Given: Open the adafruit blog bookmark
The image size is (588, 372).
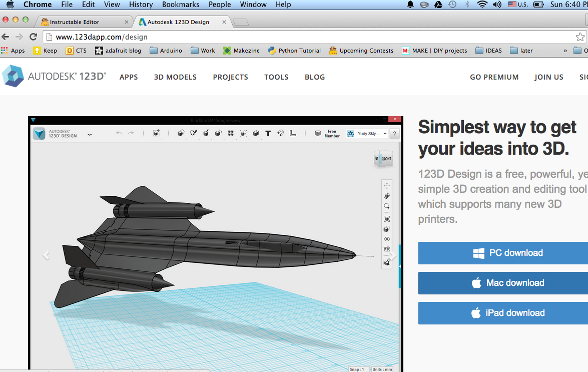Looking at the screenshot, I should [x=118, y=51].
